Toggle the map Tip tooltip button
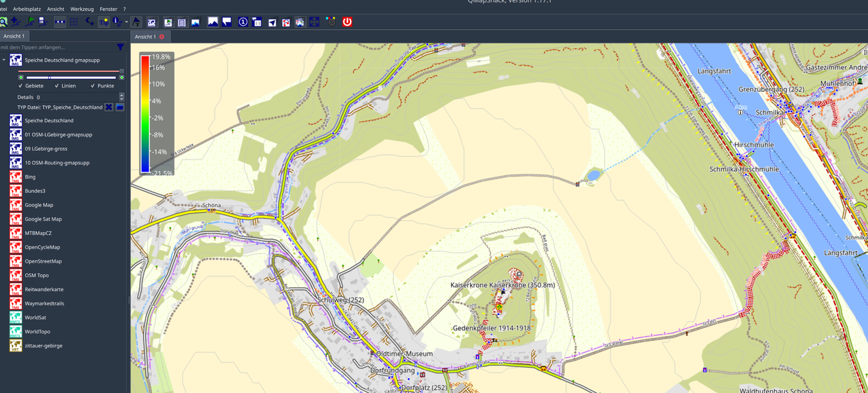Image resolution: width=868 pixels, height=393 pixels. pyautogui.click(x=104, y=22)
